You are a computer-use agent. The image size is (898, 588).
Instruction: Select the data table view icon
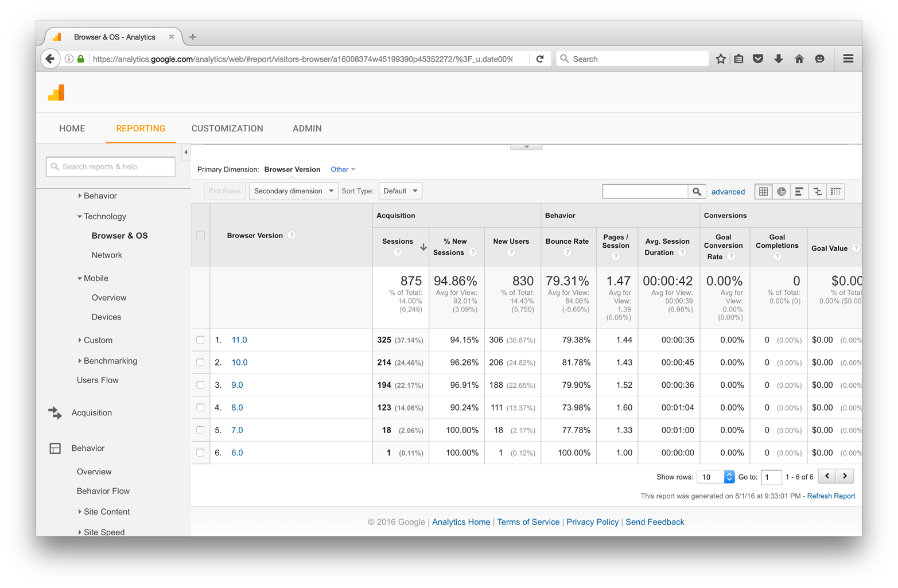click(x=763, y=192)
